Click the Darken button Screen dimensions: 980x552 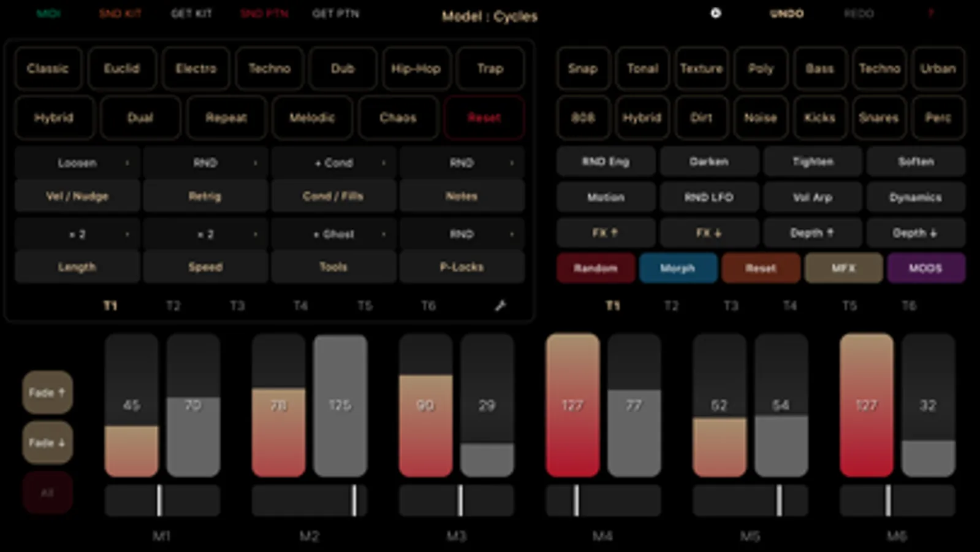[709, 161]
